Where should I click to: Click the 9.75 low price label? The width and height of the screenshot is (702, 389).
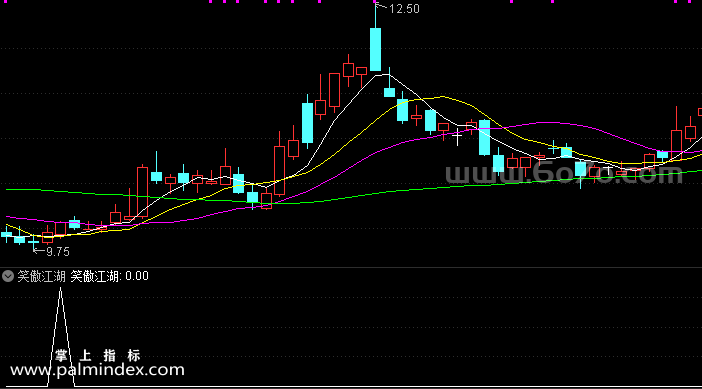point(58,252)
